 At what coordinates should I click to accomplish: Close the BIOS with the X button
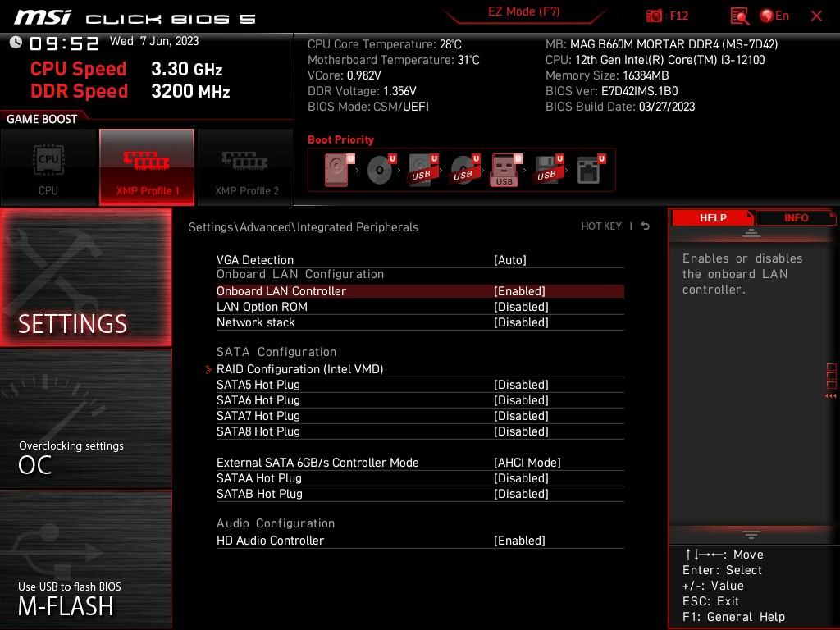816,16
